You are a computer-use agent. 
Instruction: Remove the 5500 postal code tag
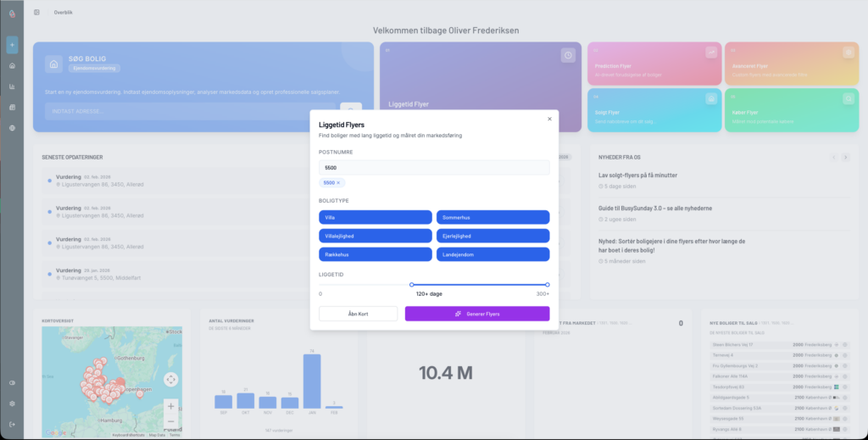tap(338, 183)
